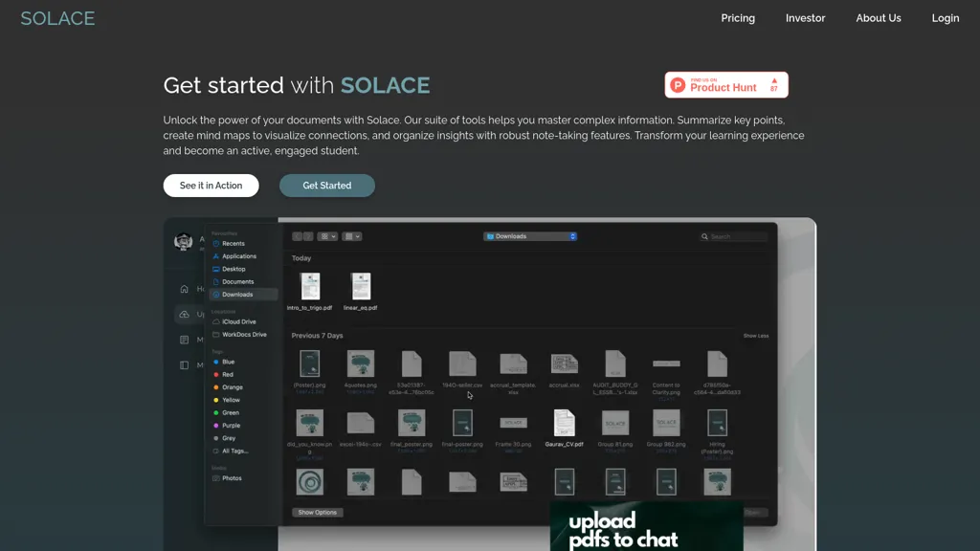The height and width of the screenshot is (551, 980).
Task: Select the Home icon in the Solace sidebar
Action: point(184,289)
